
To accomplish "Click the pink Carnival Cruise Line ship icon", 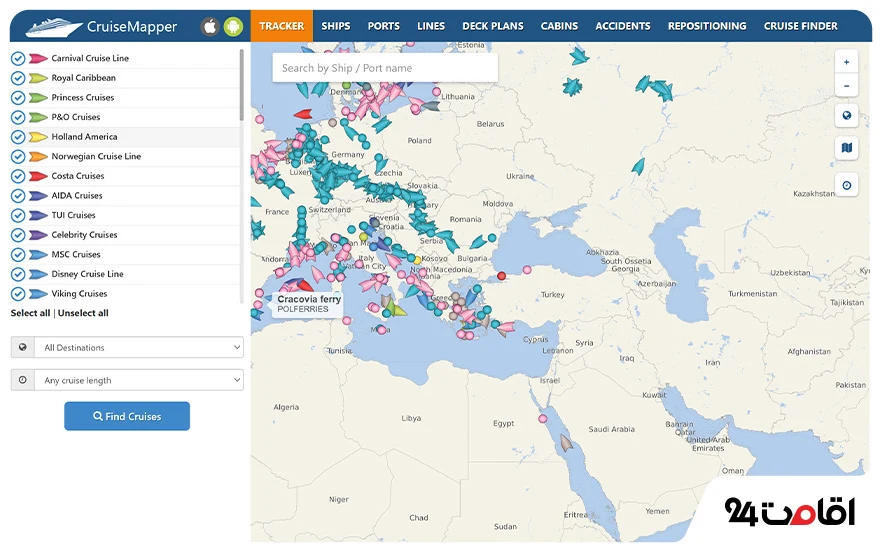I will pos(38,58).
